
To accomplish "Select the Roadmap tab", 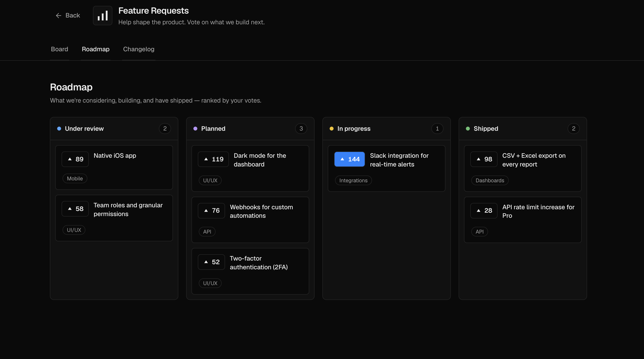I will point(96,49).
